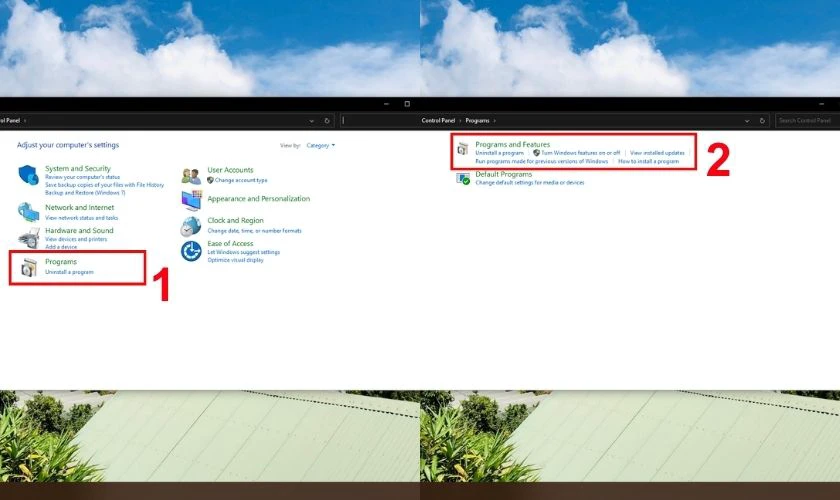The height and width of the screenshot is (500, 840).
Task: Click search box in left Control Panel window
Action: [x=379, y=121]
